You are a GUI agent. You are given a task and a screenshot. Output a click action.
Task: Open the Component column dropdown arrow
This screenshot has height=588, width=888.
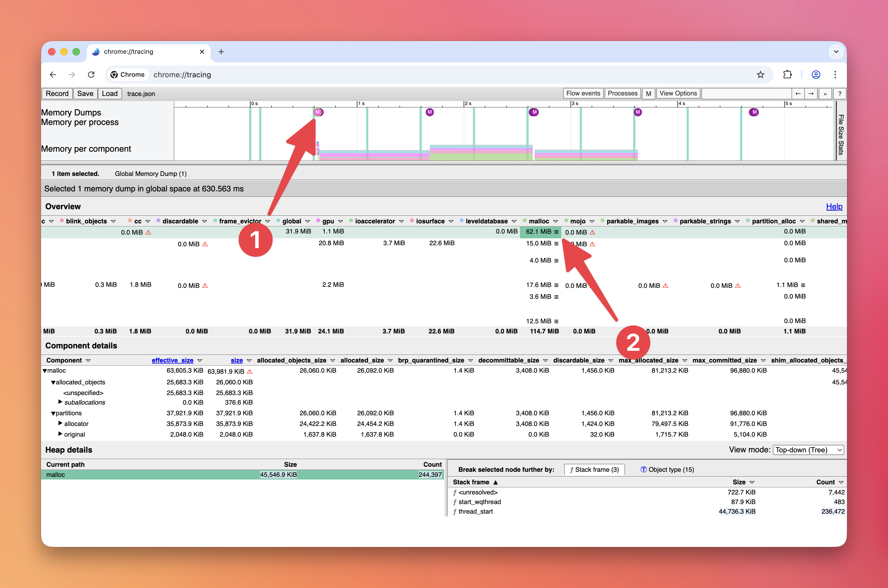[x=88, y=360]
